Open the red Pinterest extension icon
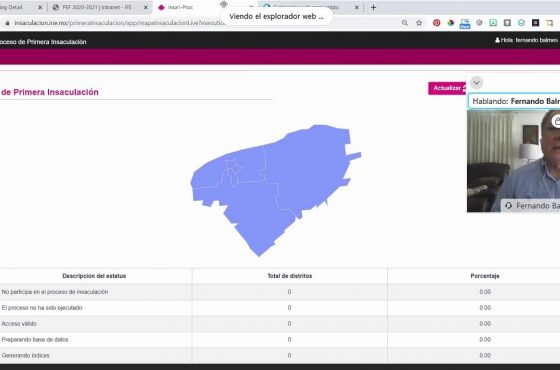Viewport: 560px width, 370px height. (436, 23)
